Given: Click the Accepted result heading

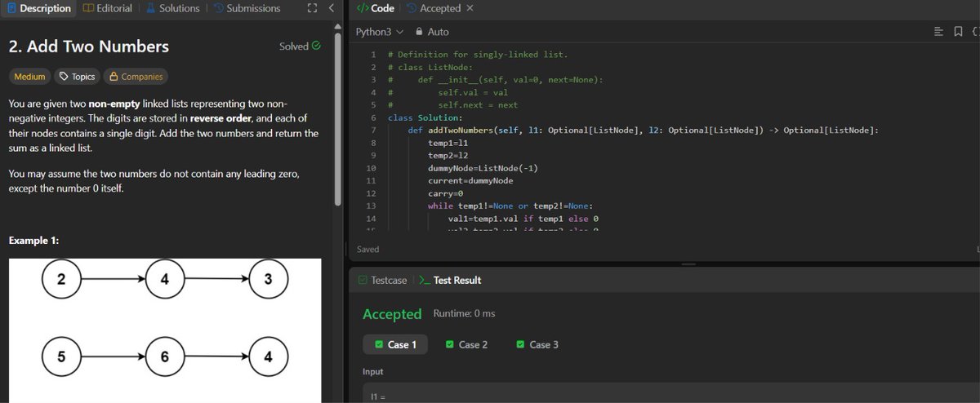Looking at the screenshot, I should (x=392, y=314).
